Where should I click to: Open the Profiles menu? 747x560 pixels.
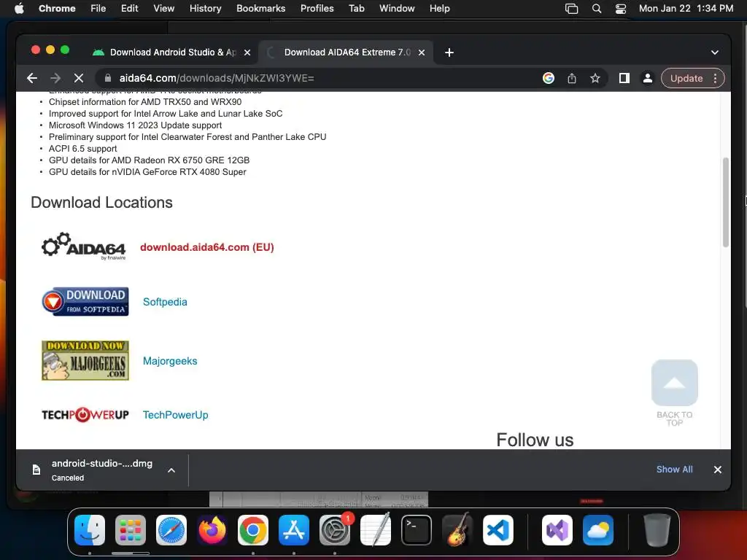(317, 8)
